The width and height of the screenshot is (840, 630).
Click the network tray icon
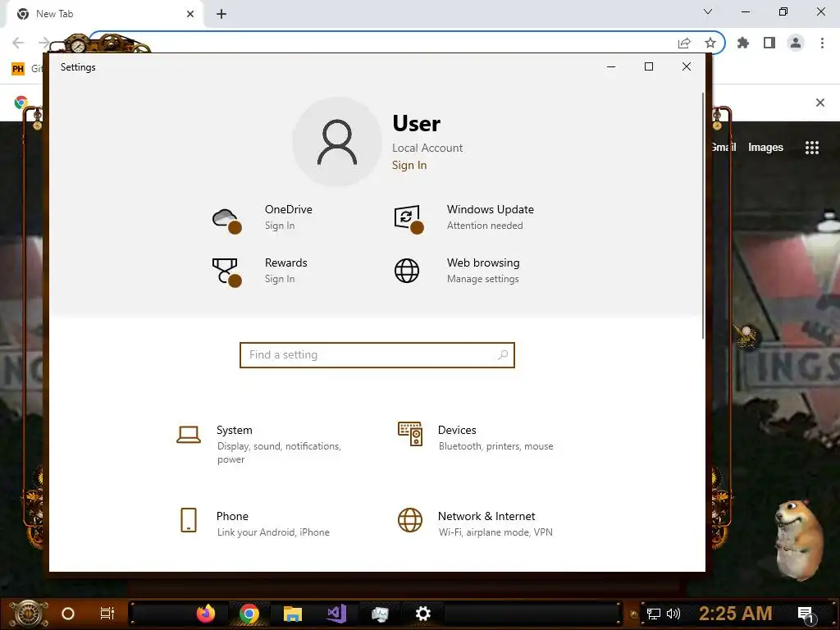pos(654,614)
